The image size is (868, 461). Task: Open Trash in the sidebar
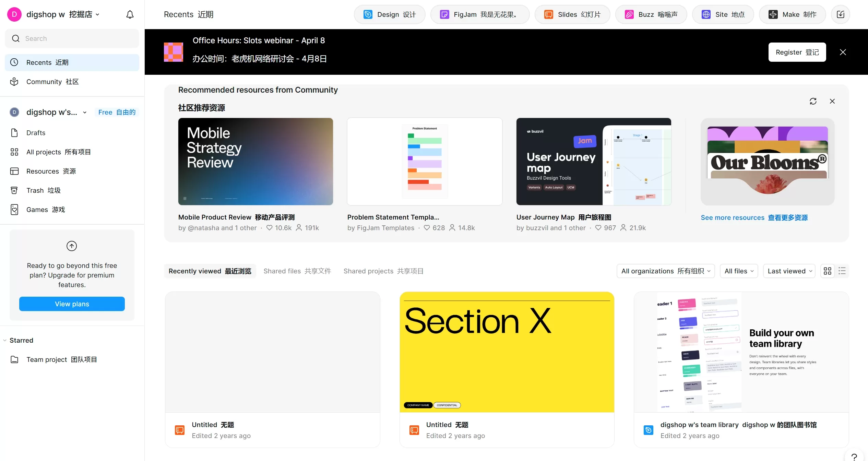72,190
